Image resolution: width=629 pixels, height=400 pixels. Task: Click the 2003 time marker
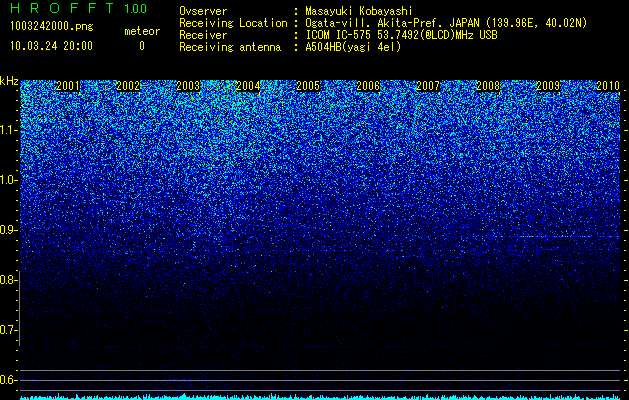[x=188, y=86]
